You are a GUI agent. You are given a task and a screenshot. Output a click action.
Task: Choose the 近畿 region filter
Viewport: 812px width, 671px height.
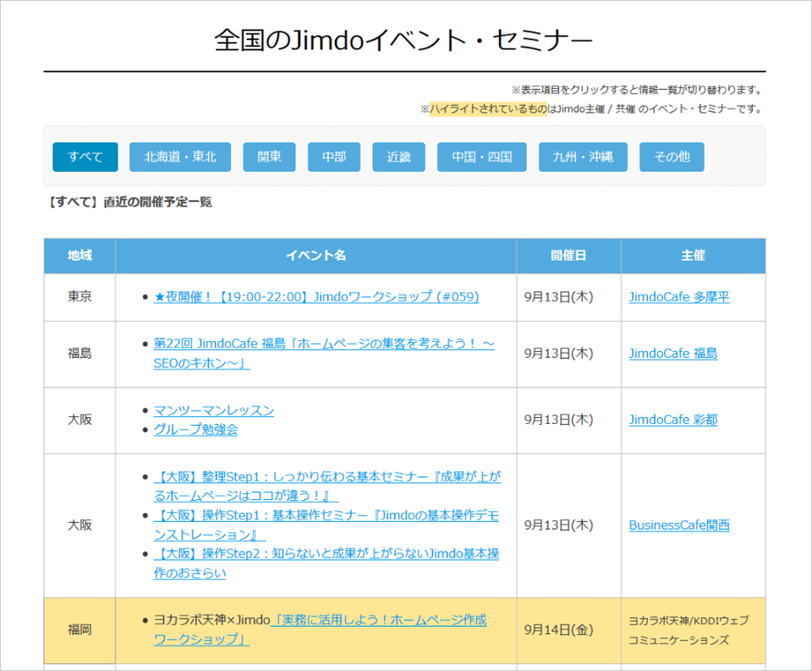tap(398, 157)
